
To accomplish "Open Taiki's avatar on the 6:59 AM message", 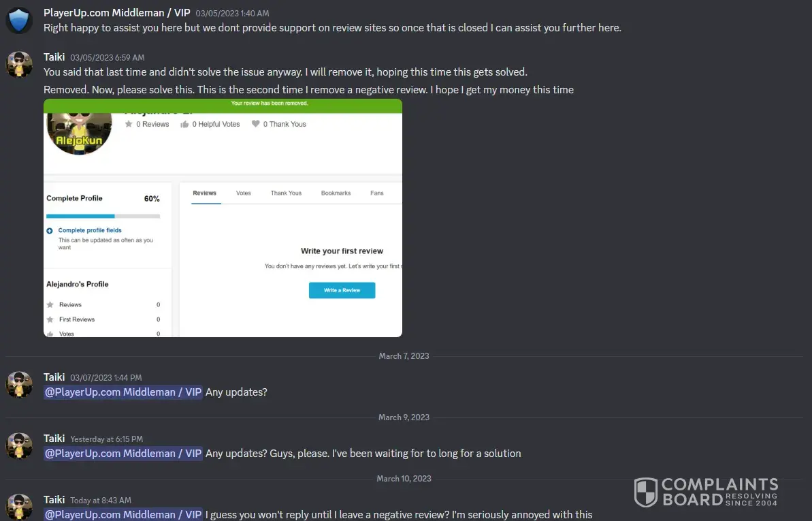I will 19,64.
